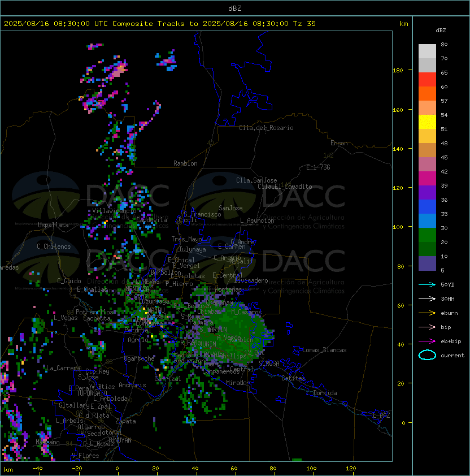
Task: Click the 'Tulumaya' place label
Action: (193, 249)
